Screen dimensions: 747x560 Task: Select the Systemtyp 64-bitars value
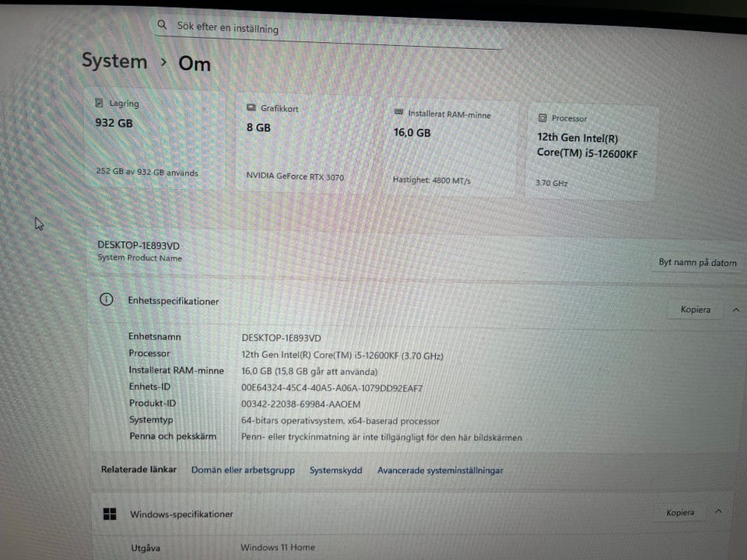coord(340,421)
